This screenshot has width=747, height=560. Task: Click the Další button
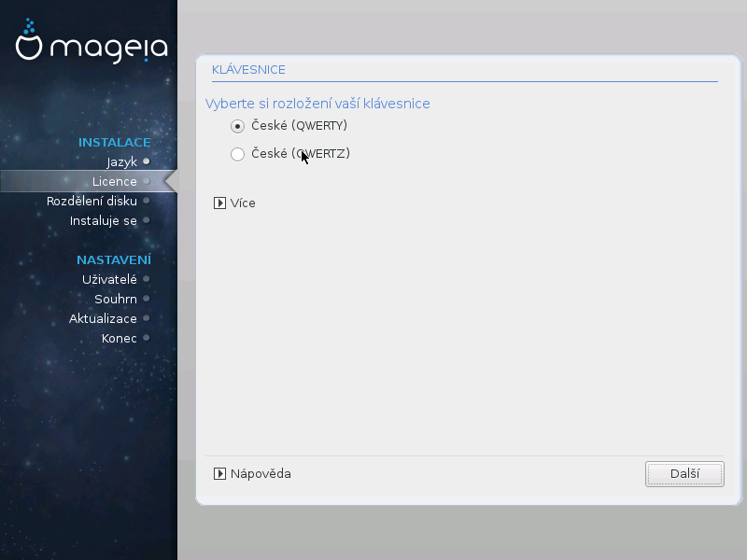click(x=684, y=474)
